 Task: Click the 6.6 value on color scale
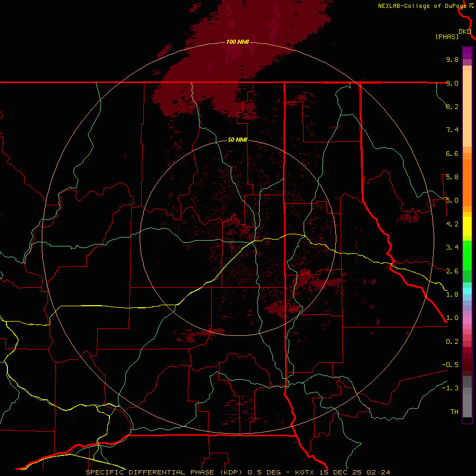[452, 153]
